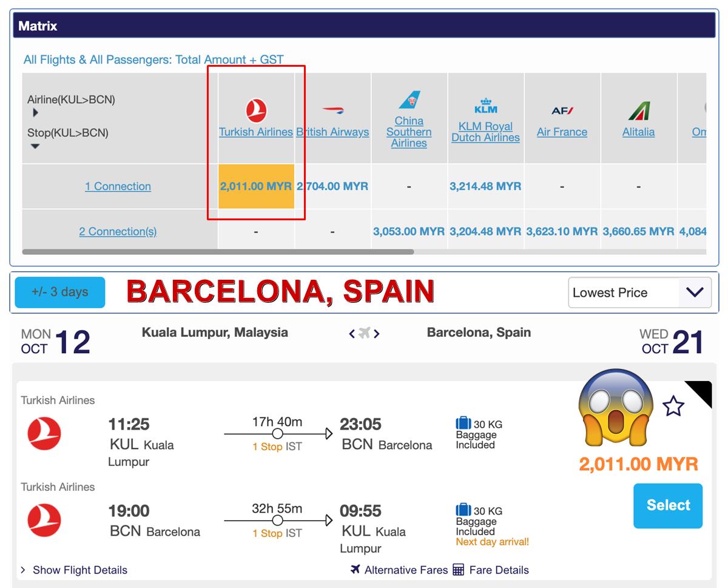Select the 3,623.10 MYR Air France fare
The height and width of the screenshot is (588, 728).
click(x=562, y=231)
